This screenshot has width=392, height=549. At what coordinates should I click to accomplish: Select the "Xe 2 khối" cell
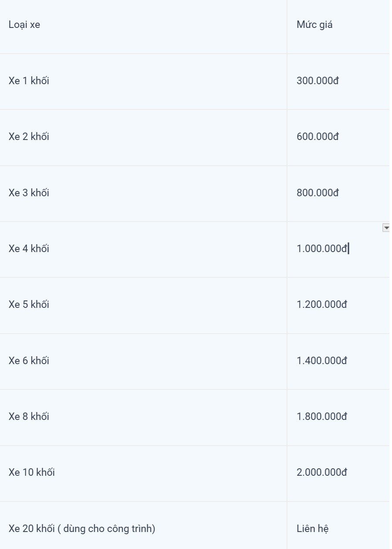(x=29, y=137)
